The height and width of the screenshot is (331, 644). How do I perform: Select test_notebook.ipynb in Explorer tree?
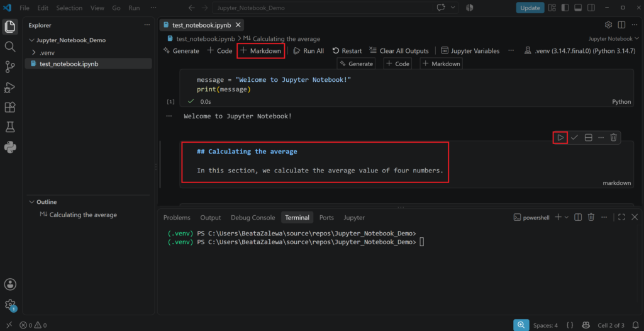point(88,64)
